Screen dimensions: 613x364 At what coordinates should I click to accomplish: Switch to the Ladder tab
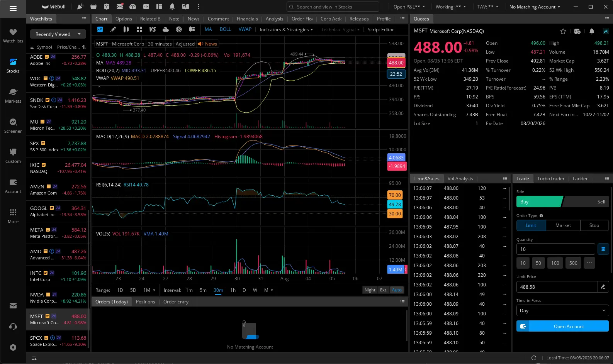coord(580,179)
